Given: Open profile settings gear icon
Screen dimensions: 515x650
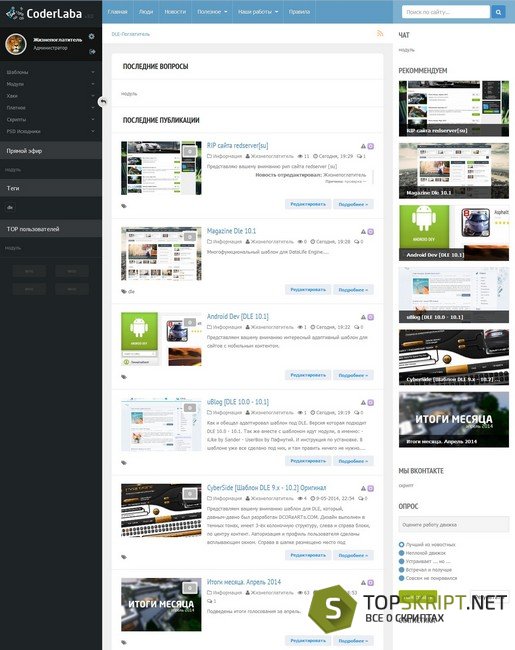Looking at the screenshot, I should point(92,36).
